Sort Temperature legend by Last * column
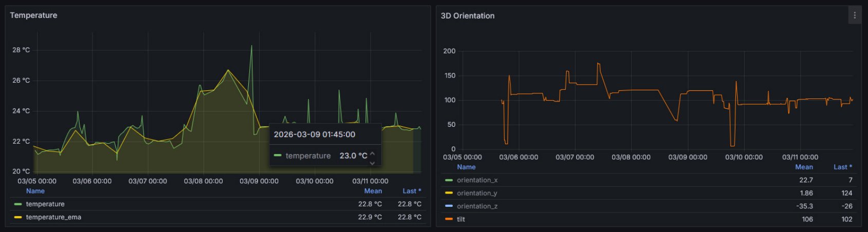This screenshot has width=868, height=232. point(412,191)
